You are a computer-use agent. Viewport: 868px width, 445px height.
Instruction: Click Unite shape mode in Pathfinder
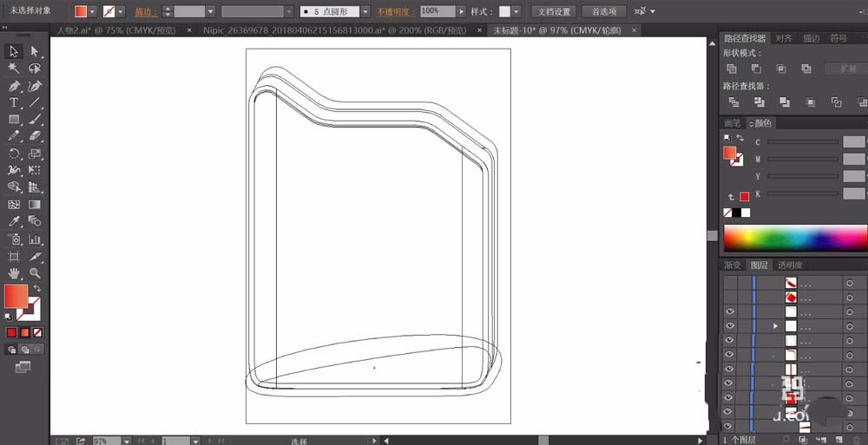click(x=731, y=69)
